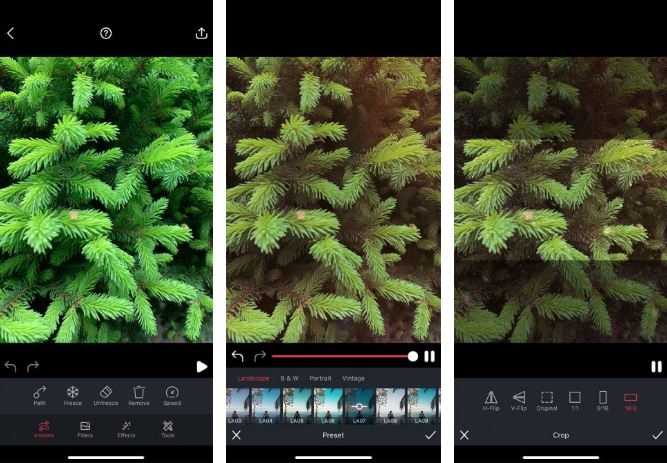The image size is (667, 463).
Task: Go back using the left arrow
Action: 11,33
